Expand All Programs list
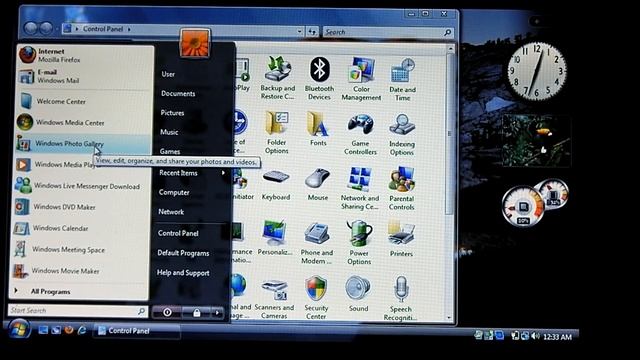 (50, 291)
